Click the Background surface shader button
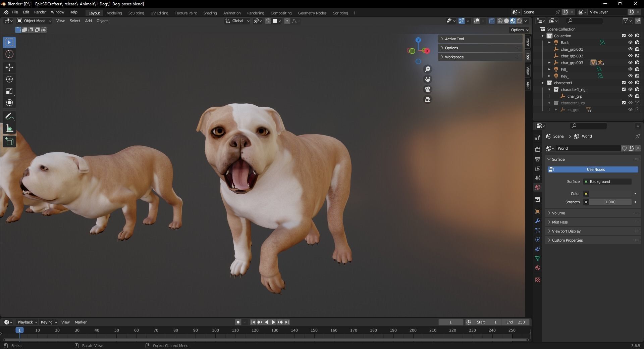Viewport: 644px width, 349px height. tap(607, 182)
